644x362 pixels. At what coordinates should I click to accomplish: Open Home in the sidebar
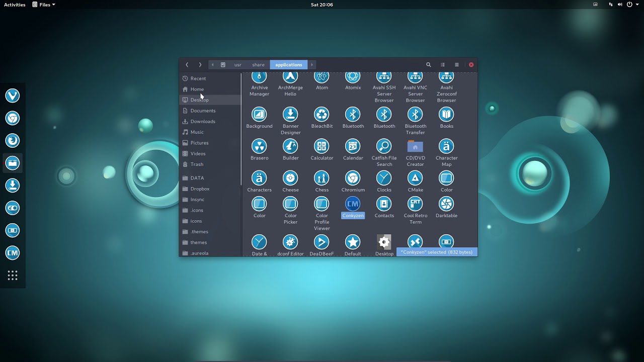[210, 89]
